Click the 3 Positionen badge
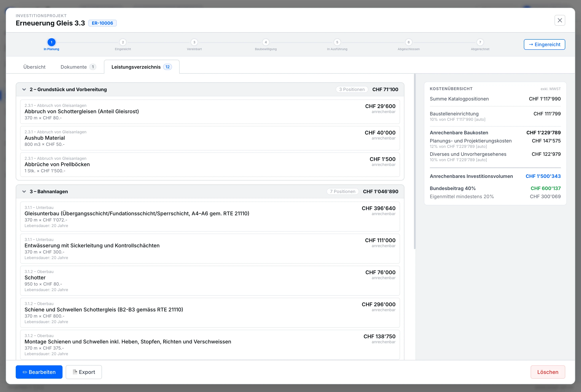This screenshot has width=581, height=392. click(x=352, y=89)
